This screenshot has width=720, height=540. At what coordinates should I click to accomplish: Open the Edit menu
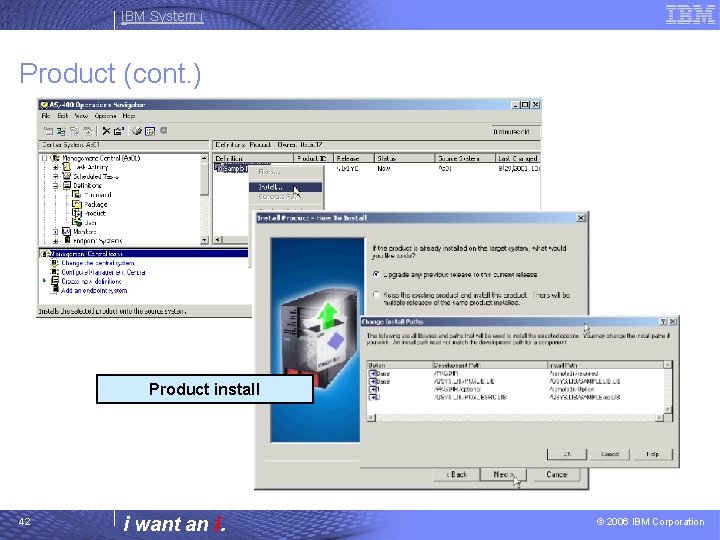tap(62, 116)
